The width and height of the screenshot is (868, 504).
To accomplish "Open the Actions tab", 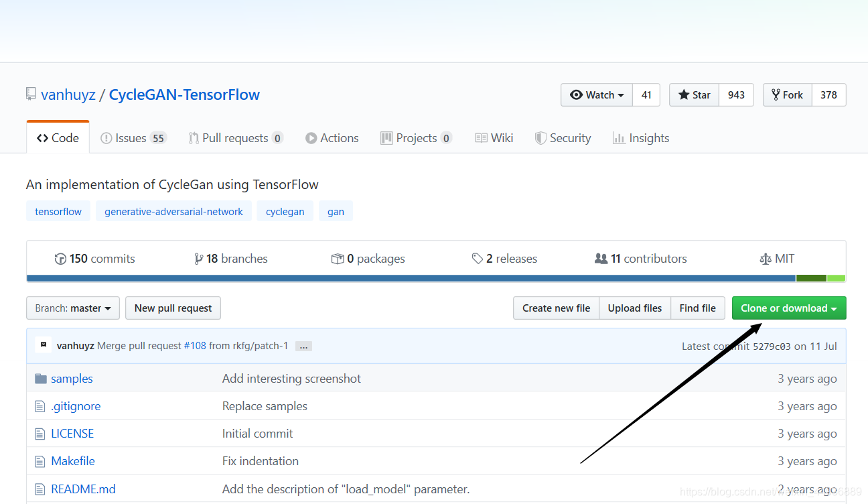I will click(x=332, y=138).
